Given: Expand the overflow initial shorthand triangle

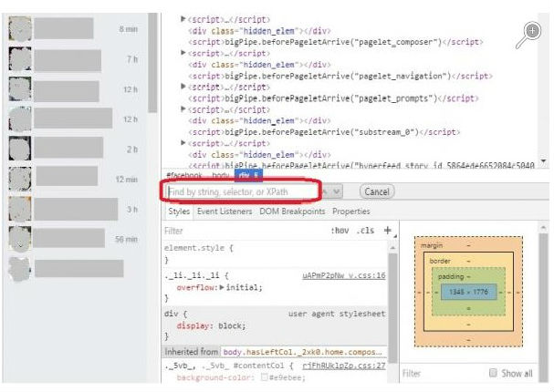Looking at the screenshot, I should [x=222, y=287].
